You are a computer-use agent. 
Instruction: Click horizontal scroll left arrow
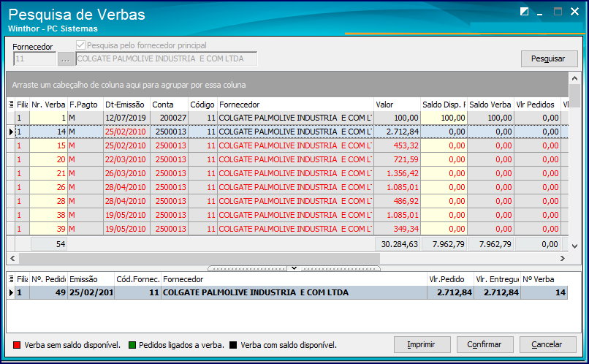click(x=12, y=259)
